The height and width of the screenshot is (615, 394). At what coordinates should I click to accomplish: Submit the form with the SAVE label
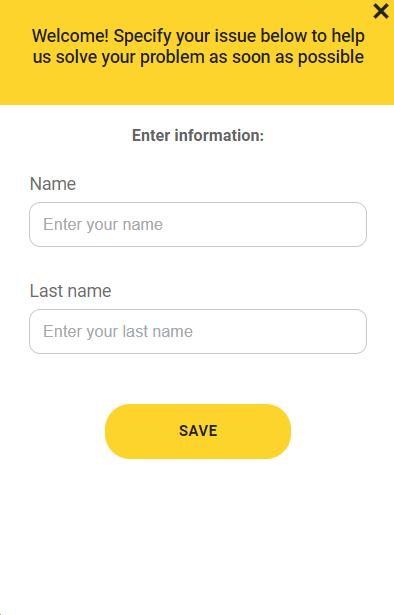pyautogui.click(x=198, y=431)
